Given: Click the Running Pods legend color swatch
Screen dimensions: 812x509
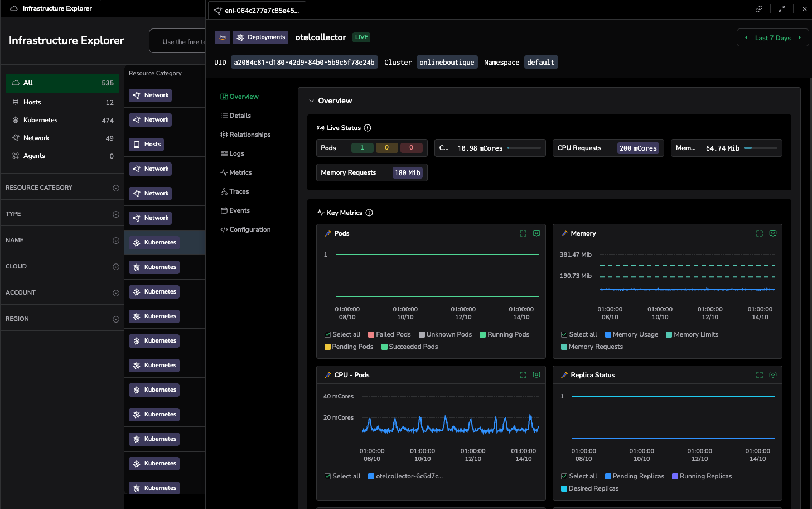Looking at the screenshot, I should point(483,334).
